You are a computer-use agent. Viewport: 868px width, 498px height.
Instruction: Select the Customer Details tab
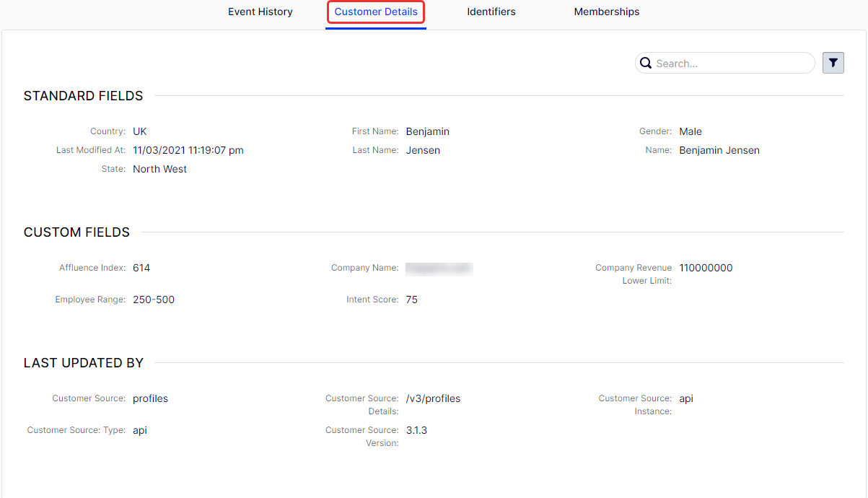coord(376,12)
